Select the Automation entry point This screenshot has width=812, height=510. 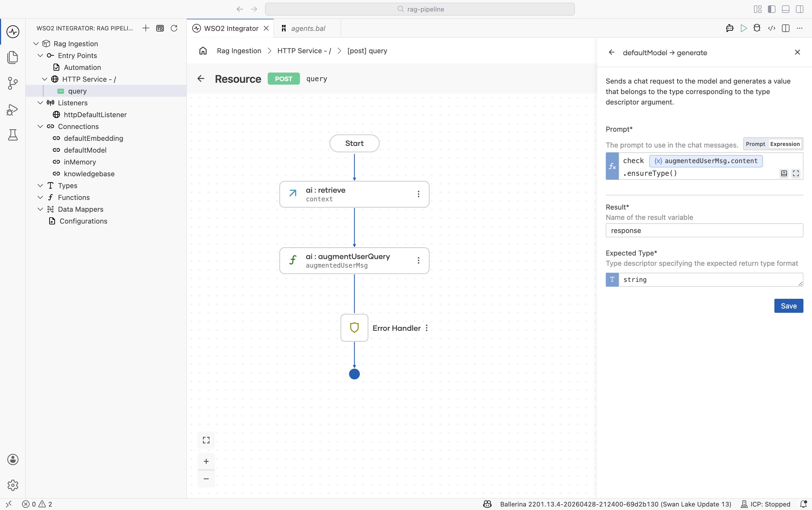click(106, 67)
